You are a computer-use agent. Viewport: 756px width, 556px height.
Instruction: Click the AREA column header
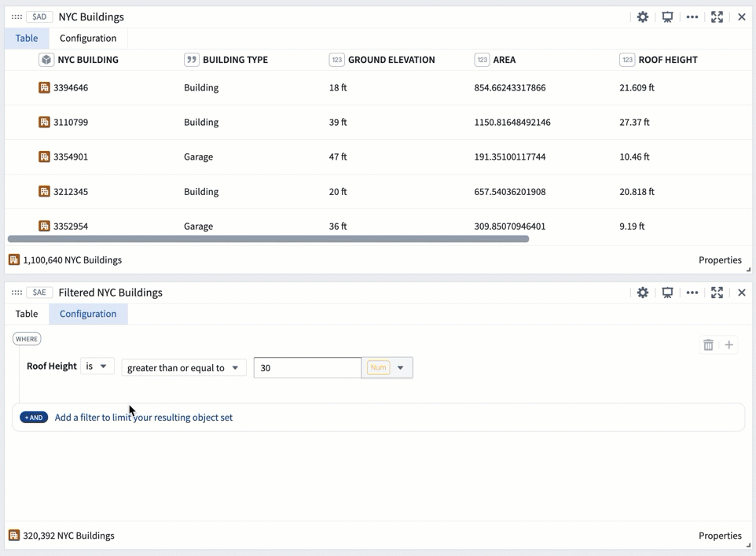pyautogui.click(x=505, y=60)
